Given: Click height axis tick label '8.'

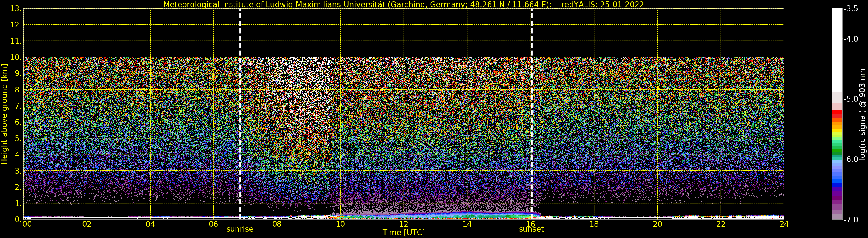Looking at the screenshot, I should (x=18, y=90).
